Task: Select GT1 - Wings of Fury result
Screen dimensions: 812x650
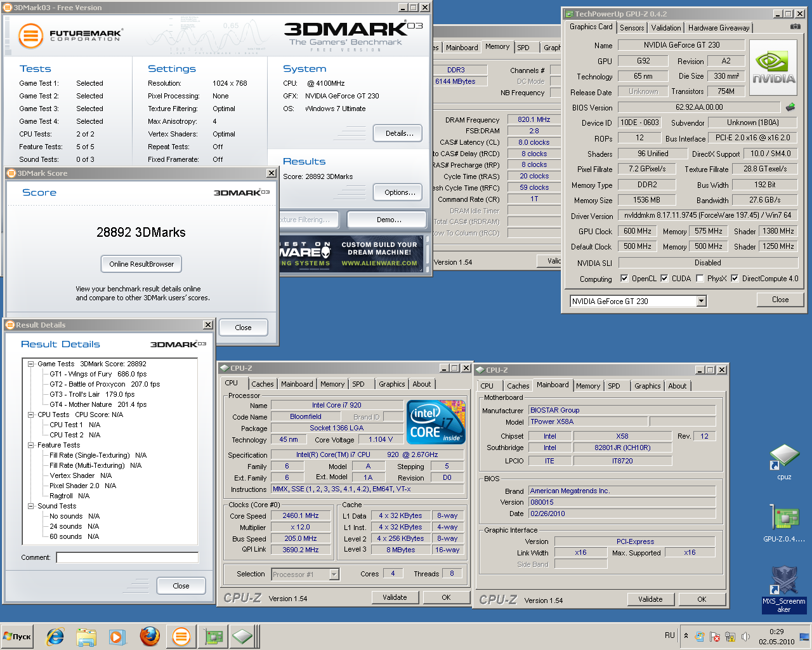Action: pos(98,374)
